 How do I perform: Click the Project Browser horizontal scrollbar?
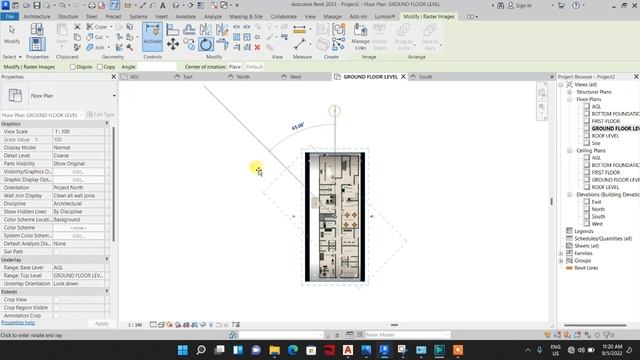(595, 325)
